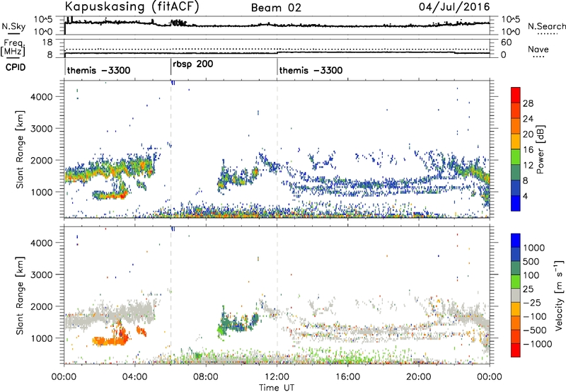Click the "12:00" time axis tick label
The height and width of the screenshot is (392, 566).
(x=277, y=377)
